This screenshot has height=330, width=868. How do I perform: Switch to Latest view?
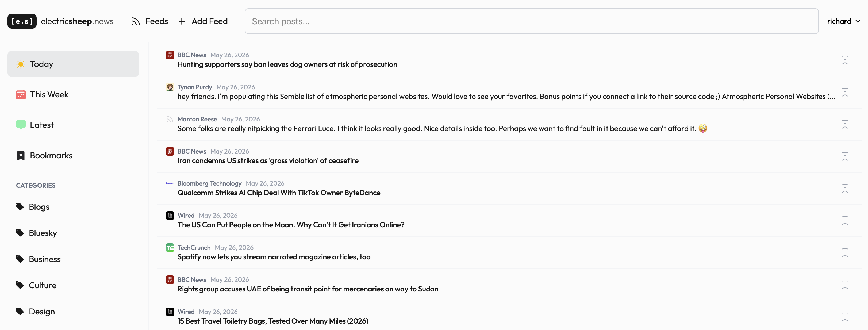(x=73, y=125)
